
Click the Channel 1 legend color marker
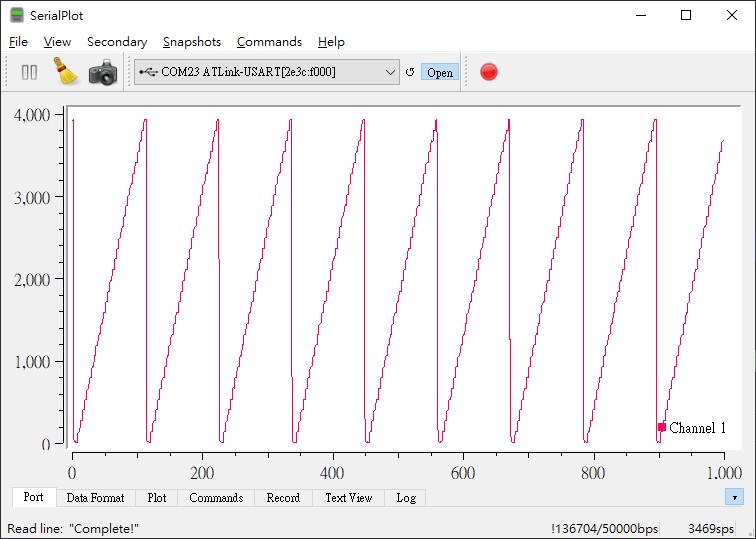[662, 427]
